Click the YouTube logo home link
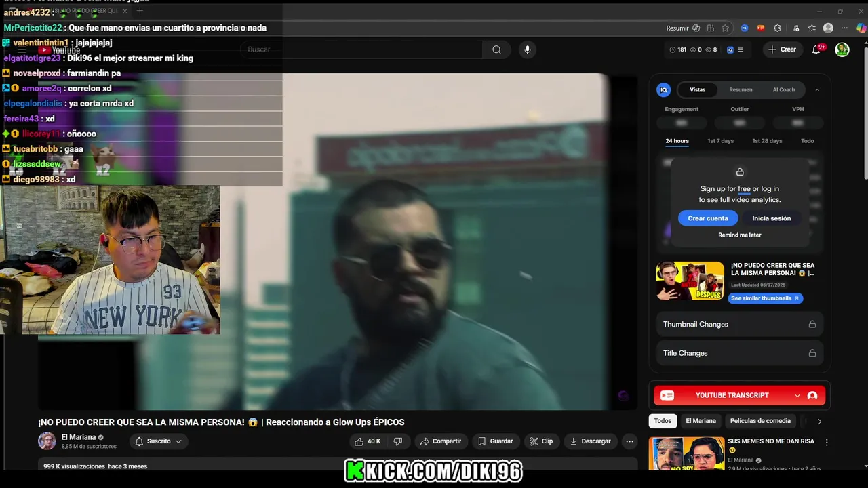The image size is (868, 488). [60, 49]
